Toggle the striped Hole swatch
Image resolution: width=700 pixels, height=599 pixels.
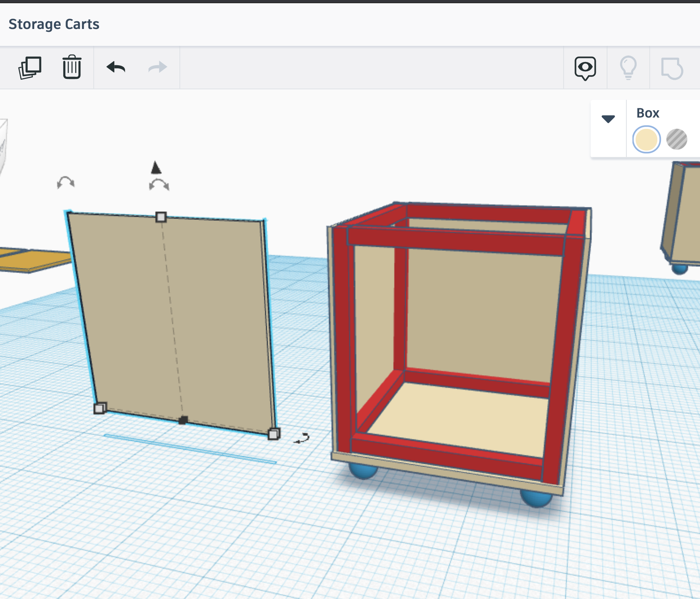[x=677, y=140]
